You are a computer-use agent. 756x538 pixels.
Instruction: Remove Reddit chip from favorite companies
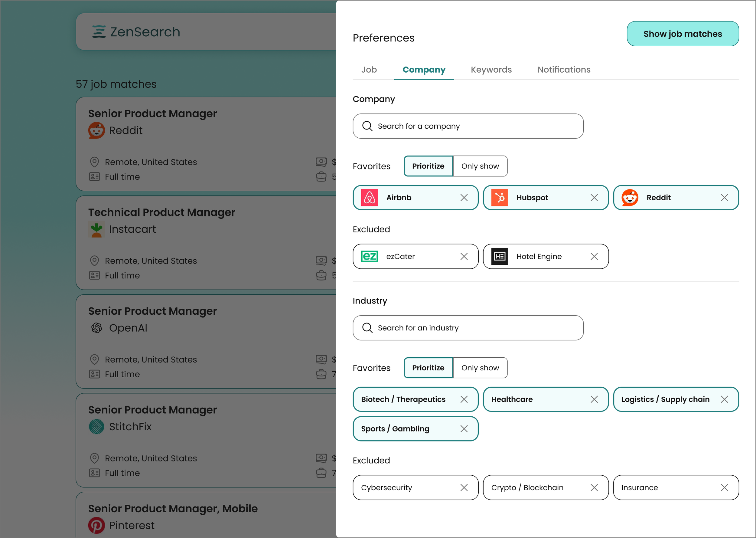pos(724,198)
